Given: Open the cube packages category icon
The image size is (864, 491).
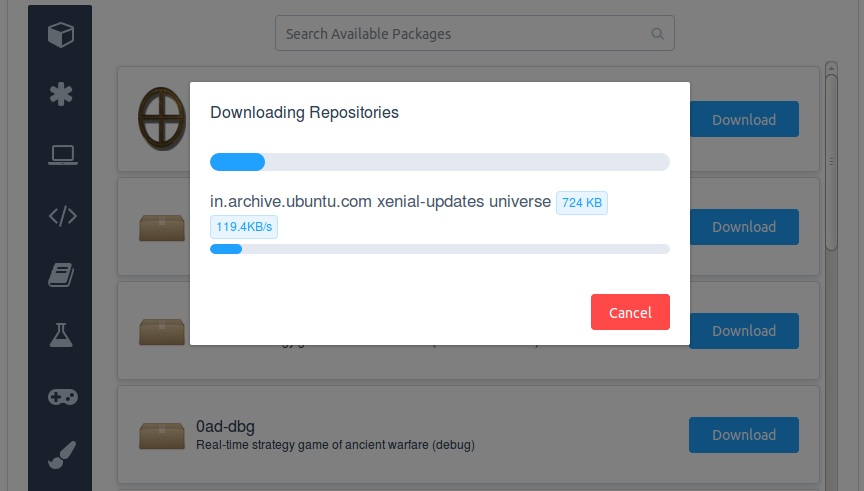Looking at the screenshot, I should click(61, 35).
